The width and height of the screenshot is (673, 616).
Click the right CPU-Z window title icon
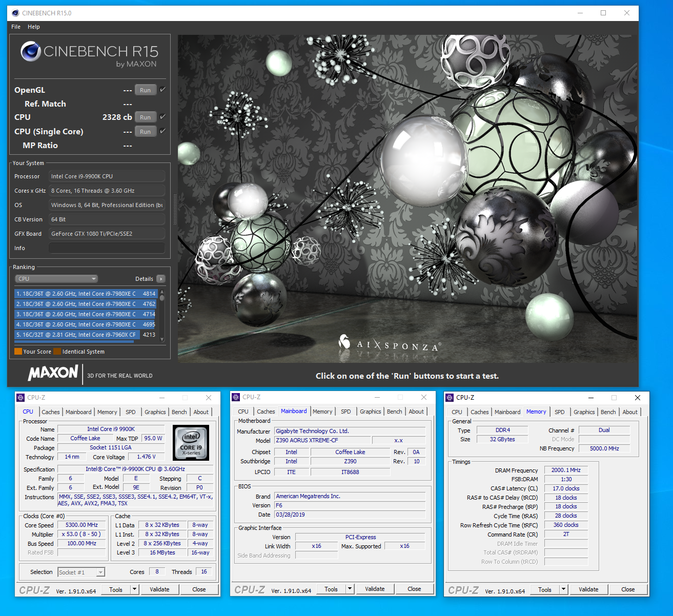(450, 397)
